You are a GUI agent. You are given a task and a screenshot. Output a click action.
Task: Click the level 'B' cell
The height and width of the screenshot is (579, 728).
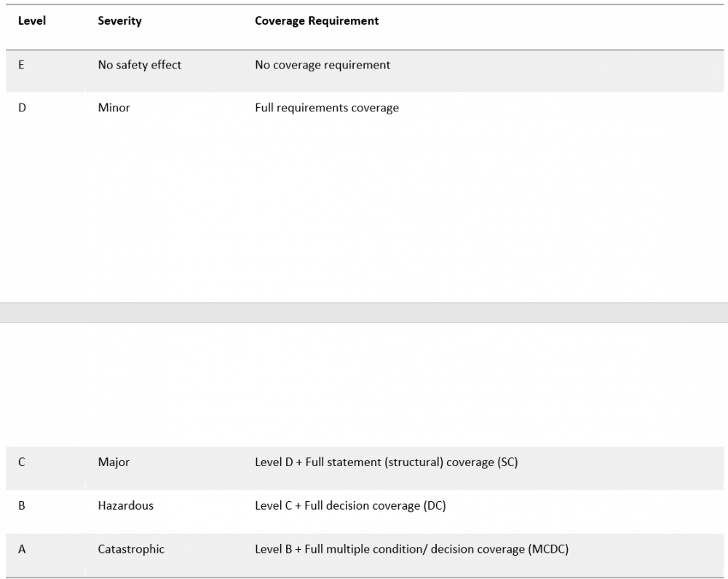tap(22, 505)
